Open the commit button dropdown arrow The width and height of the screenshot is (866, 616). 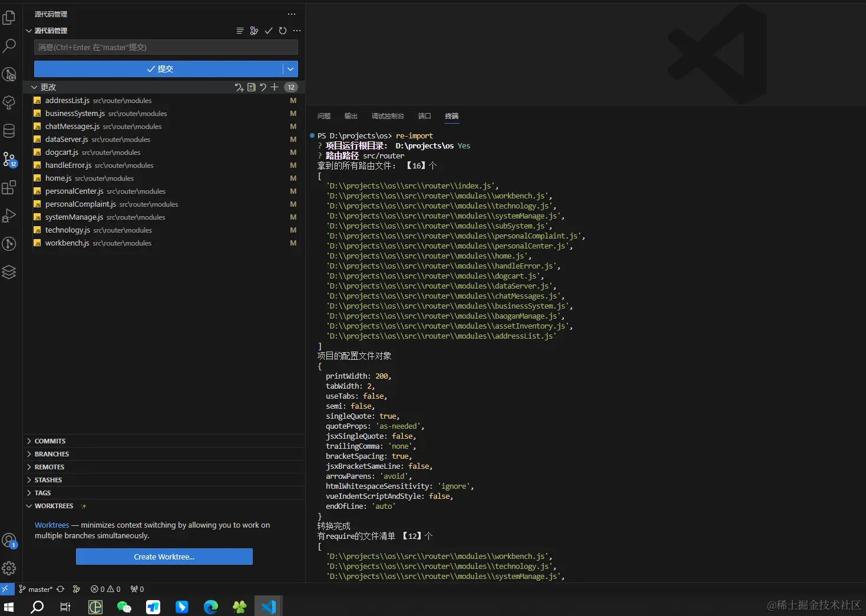click(290, 69)
